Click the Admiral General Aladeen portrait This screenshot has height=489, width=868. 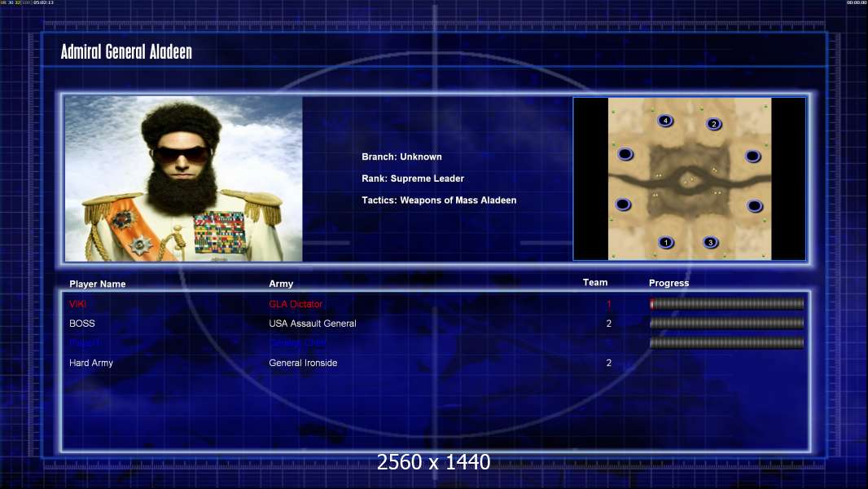pyautogui.click(x=183, y=178)
